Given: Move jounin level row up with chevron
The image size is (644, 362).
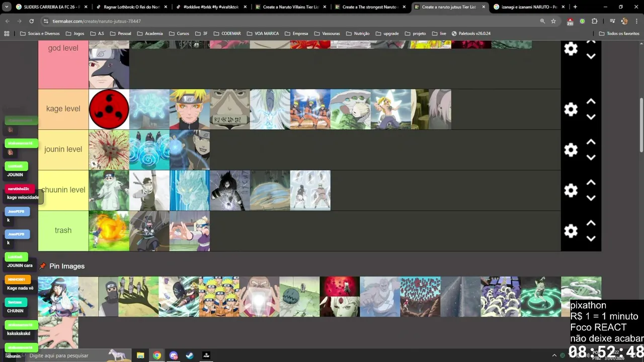Looking at the screenshot, I should tap(591, 142).
